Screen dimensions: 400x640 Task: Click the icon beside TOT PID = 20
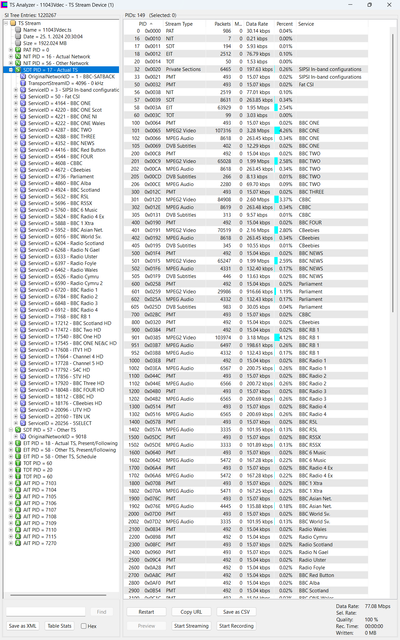(x=18, y=470)
